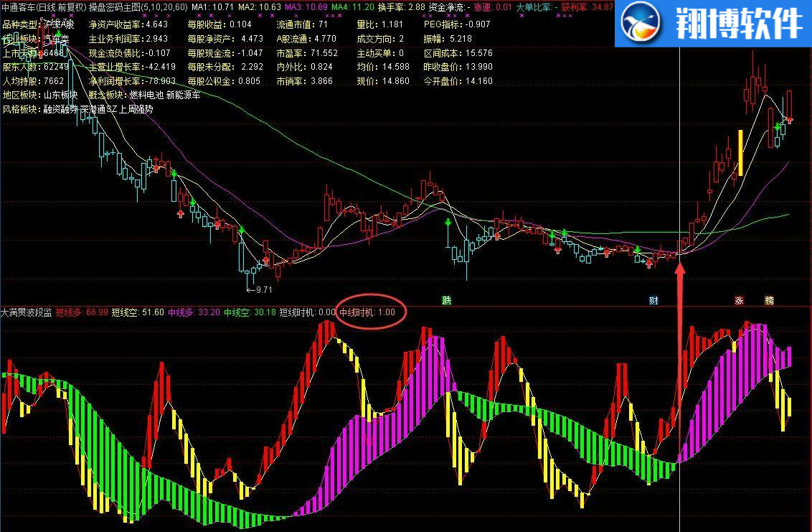Click the 区间成本: 15.576 entry
812x532 pixels.
click(x=458, y=53)
